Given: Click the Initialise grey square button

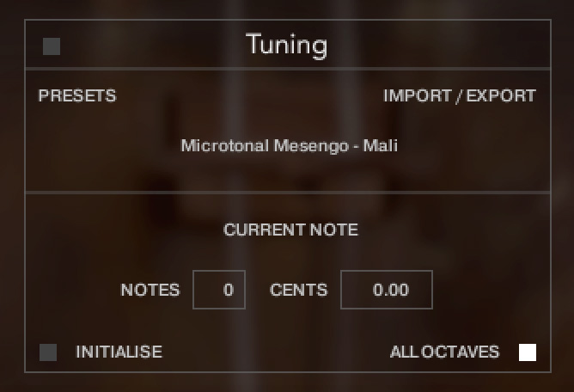Looking at the screenshot, I should point(48,352).
